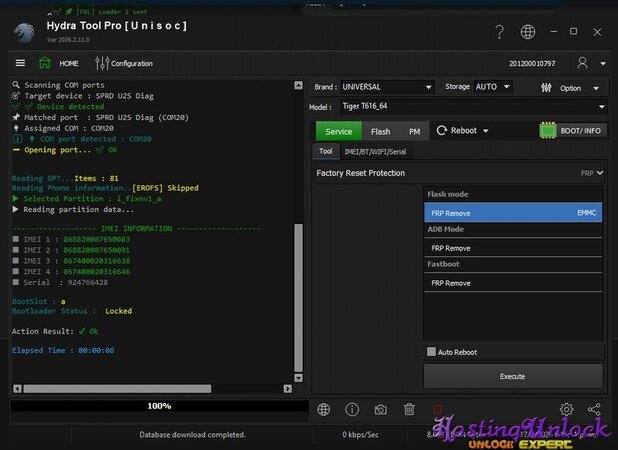The image size is (618, 450).
Task: Click the user account icon
Action: (x=583, y=63)
